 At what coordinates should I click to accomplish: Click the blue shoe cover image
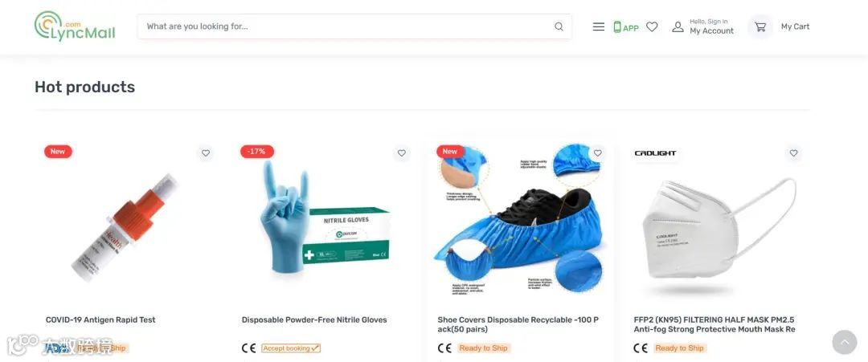[x=520, y=219]
